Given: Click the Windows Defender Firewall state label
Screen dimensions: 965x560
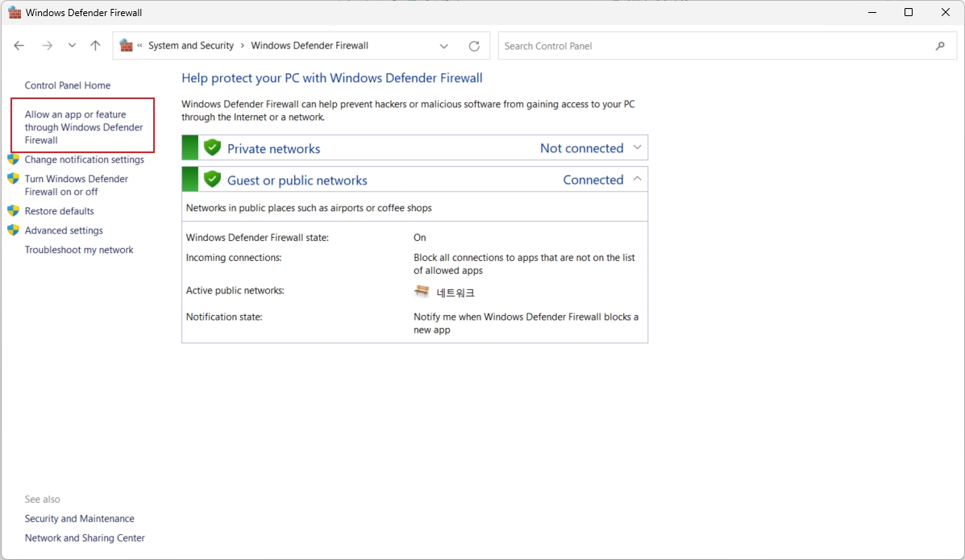Looking at the screenshot, I should pyautogui.click(x=257, y=238).
